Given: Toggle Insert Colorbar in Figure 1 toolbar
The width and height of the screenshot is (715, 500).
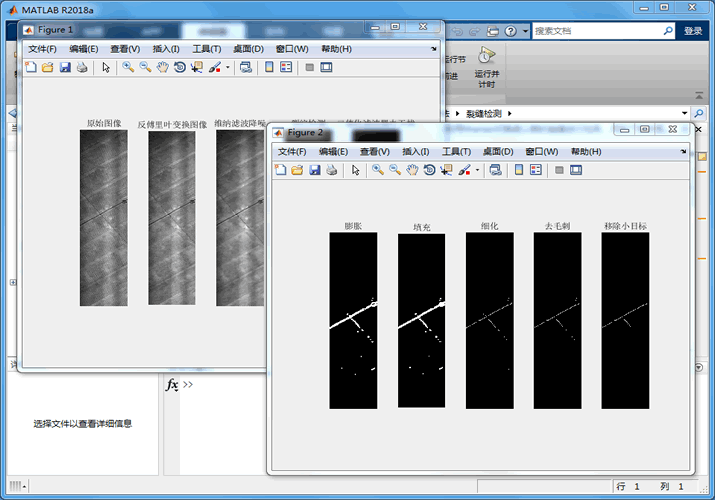Looking at the screenshot, I should (269, 67).
